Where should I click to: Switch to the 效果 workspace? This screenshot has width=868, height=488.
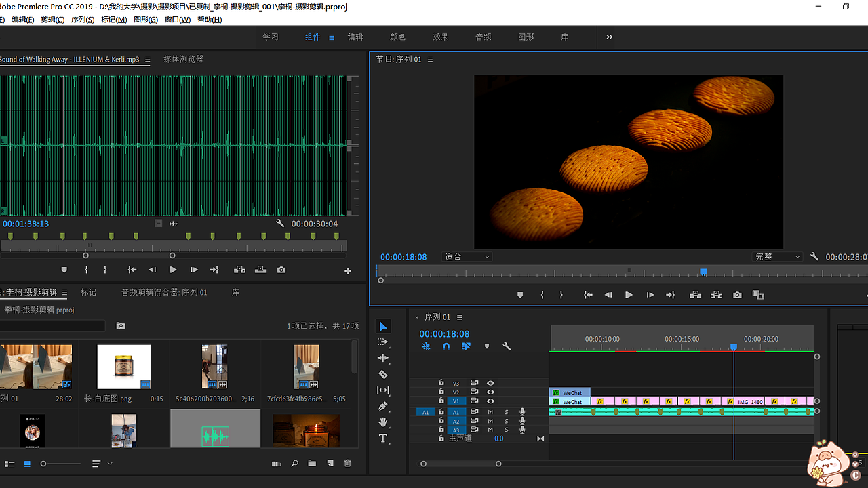pyautogui.click(x=441, y=37)
